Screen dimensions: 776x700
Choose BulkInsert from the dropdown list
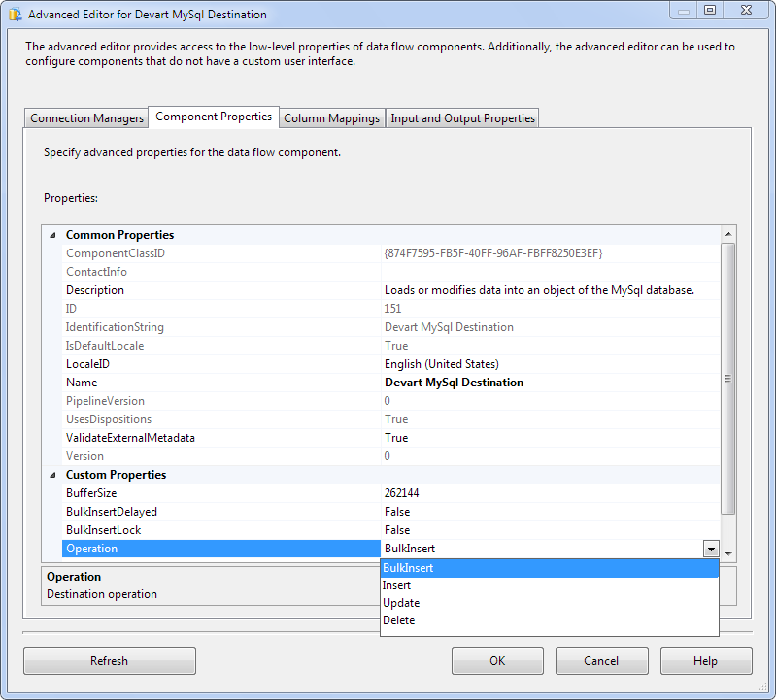550,568
